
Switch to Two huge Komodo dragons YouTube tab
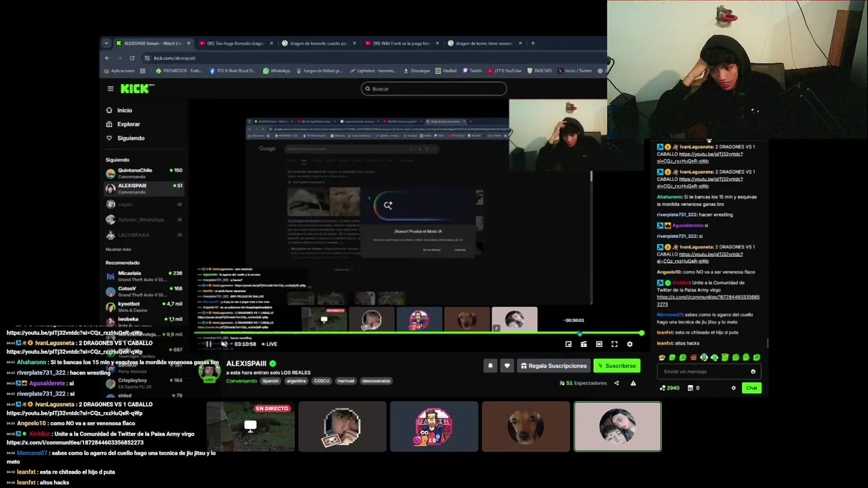click(x=235, y=43)
